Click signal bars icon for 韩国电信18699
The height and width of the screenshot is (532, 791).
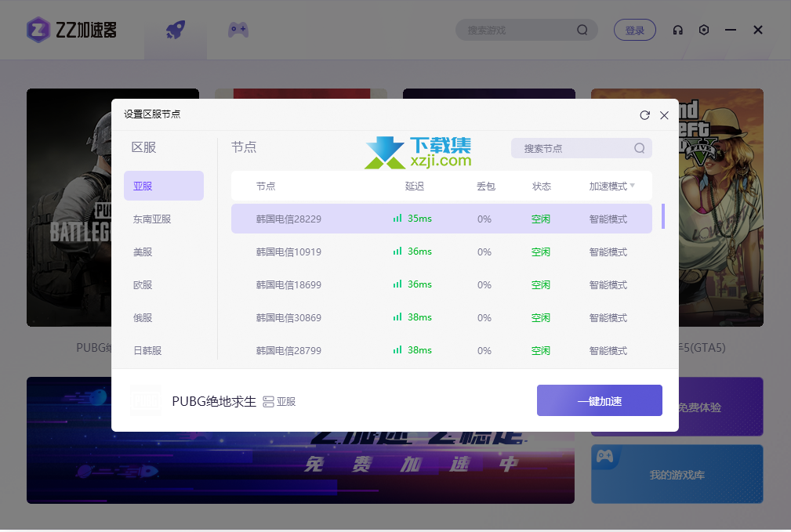coord(397,284)
